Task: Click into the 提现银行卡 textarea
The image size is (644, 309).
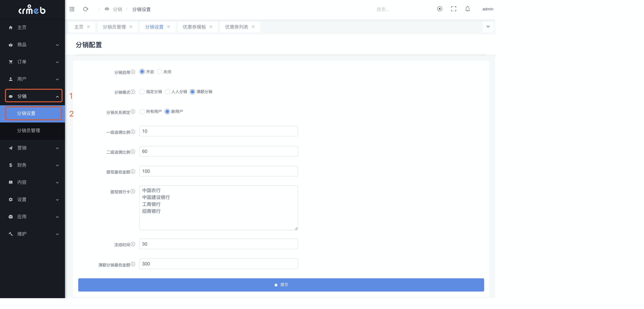Action: (219, 208)
